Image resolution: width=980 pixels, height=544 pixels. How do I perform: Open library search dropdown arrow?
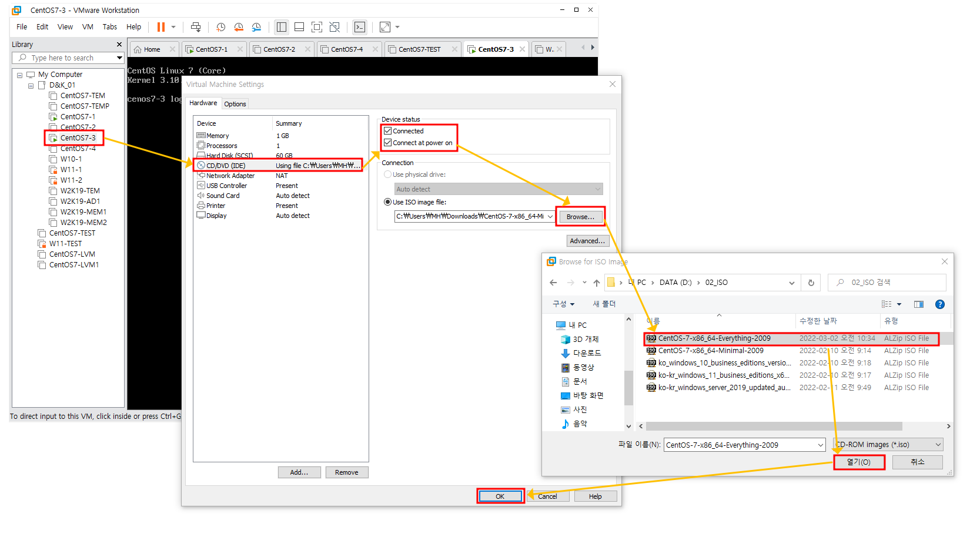click(119, 58)
